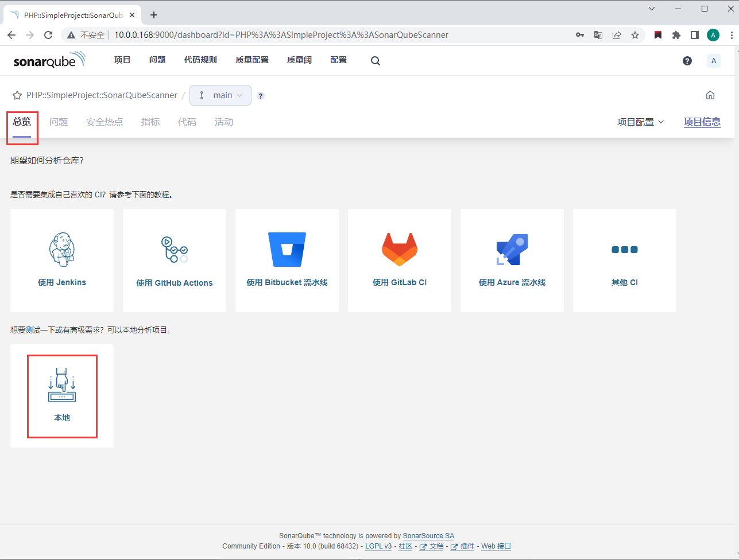Viewport: 739px width, 560px height.
Task: Open the LGPL v3 license link
Action: click(378, 546)
